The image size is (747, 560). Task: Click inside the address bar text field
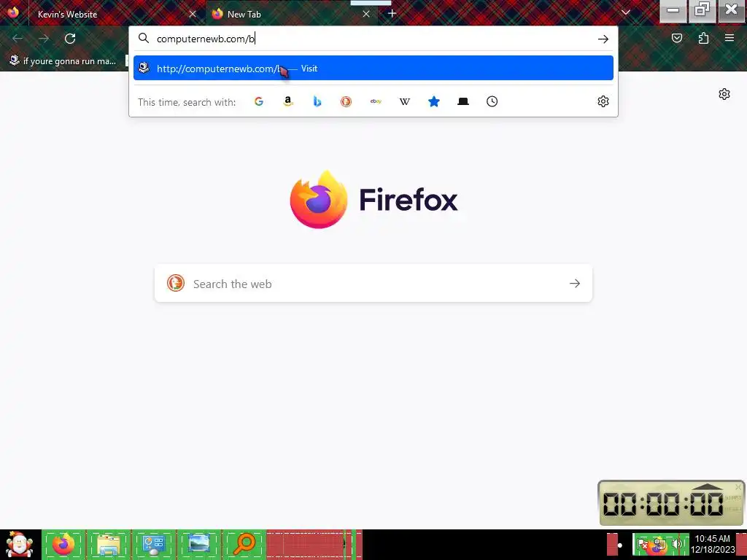click(373, 39)
